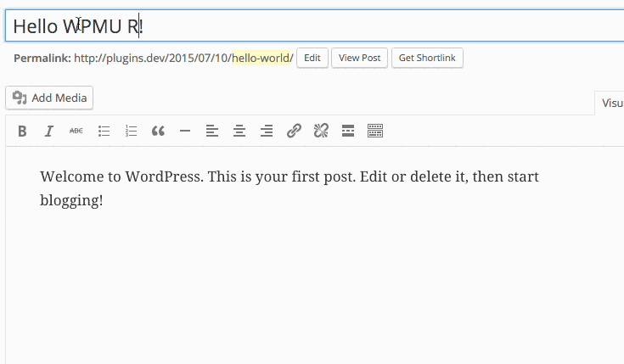
Task: Click the strikethrough formatting icon
Action: point(76,131)
